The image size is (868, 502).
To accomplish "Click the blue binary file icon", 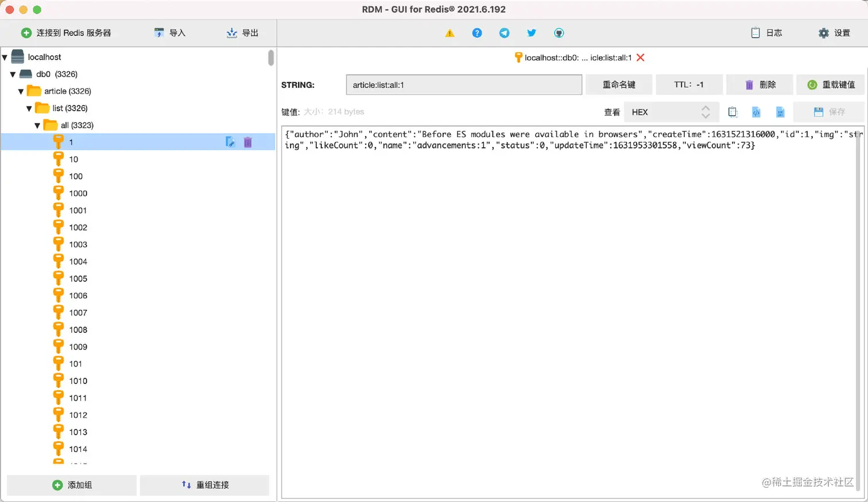I will [x=780, y=112].
